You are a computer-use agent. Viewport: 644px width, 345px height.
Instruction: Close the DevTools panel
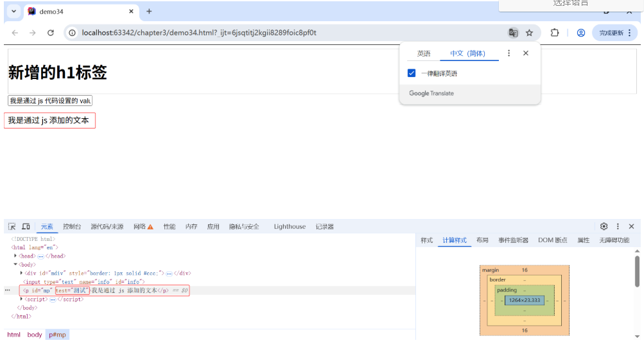click(x=632, y=226)
